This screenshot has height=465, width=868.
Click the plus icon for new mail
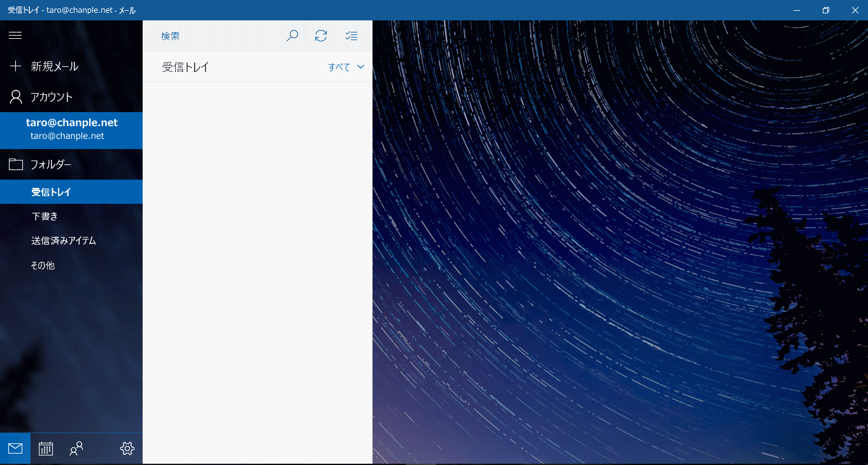click(15, 66)
